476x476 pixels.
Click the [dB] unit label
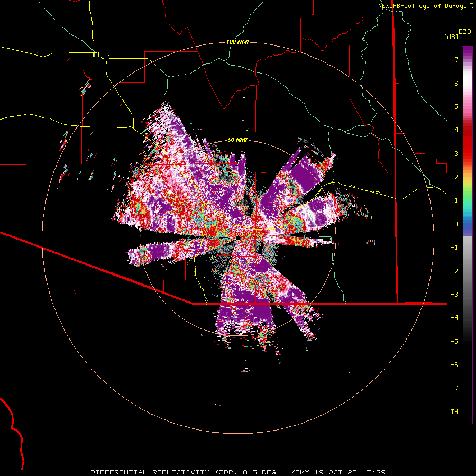coord(452,36)
